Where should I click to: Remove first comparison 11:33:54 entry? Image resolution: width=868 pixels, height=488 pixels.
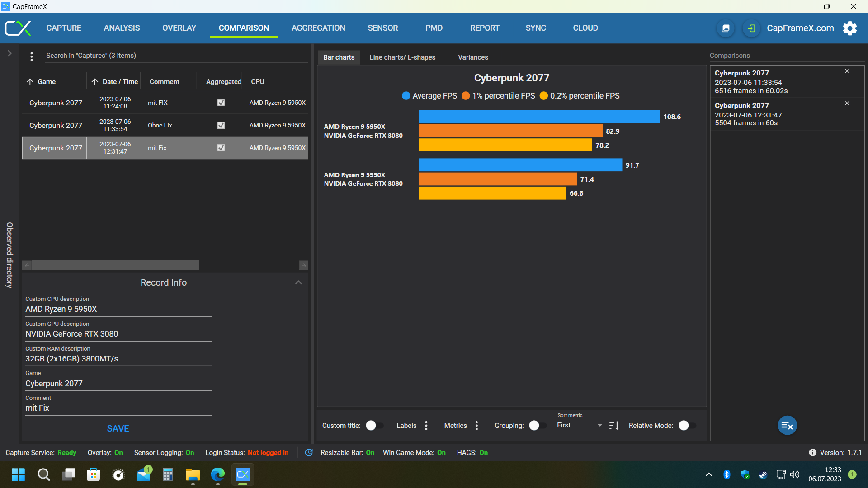pyautogui.click(x=847, y=71)
